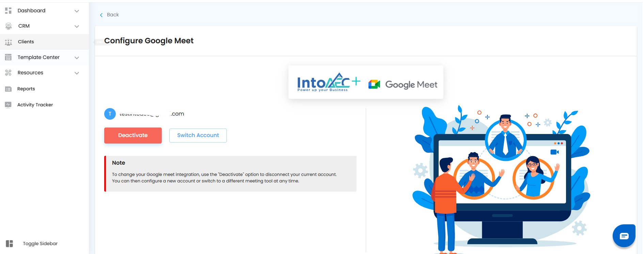644x254 pixels.
Task: Click the Note heading text
Action: (x=119, y=163)
